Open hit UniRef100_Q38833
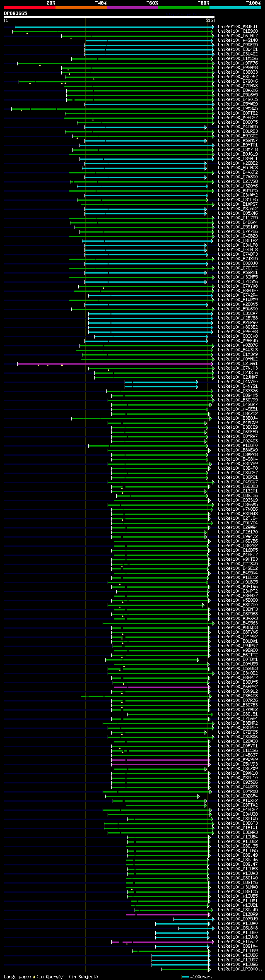The image size is (265, 980). coord(238,72)
